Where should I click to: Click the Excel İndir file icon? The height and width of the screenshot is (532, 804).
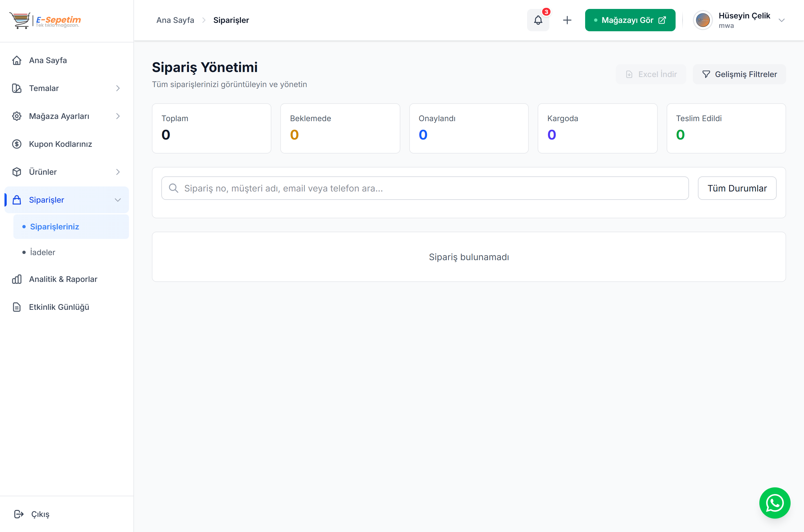tap(629, 74)
